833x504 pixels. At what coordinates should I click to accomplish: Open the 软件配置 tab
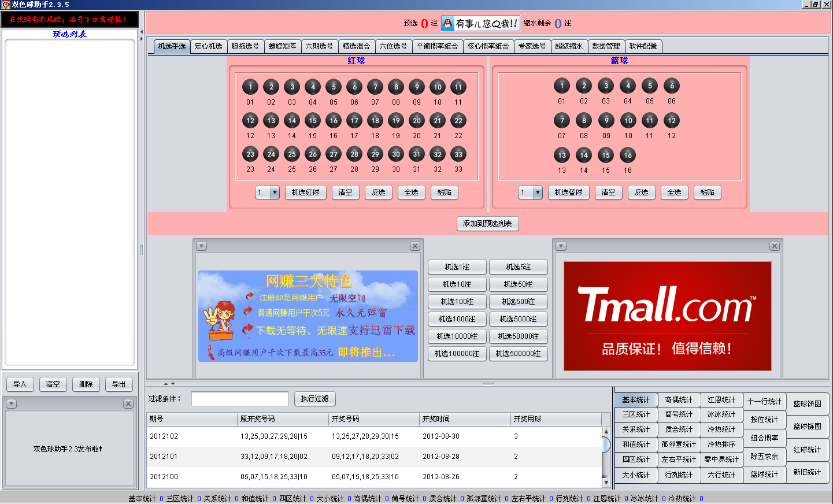pos(643,46)
